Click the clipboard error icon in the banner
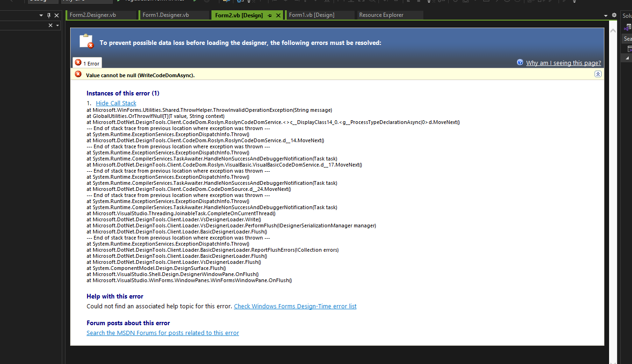The width and height of the screenshot is (632, 364). coord(86,41)
